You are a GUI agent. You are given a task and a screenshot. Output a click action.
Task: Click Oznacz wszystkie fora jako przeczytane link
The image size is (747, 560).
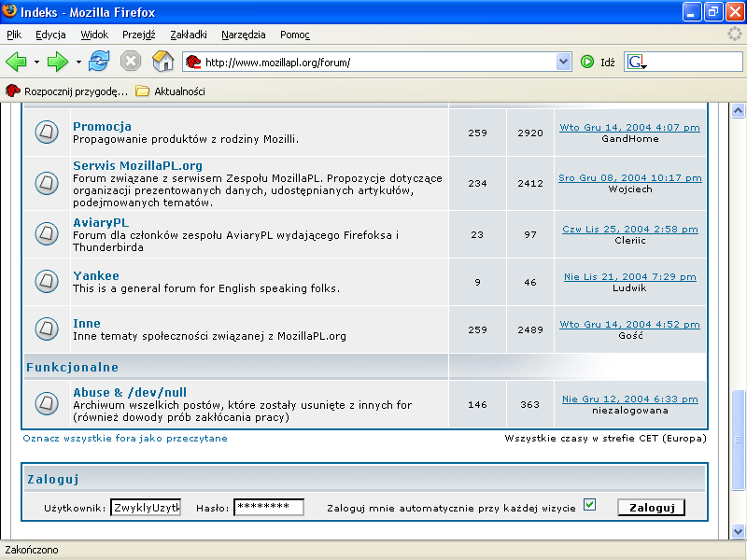pyautogui.click(x=125, y=438)
